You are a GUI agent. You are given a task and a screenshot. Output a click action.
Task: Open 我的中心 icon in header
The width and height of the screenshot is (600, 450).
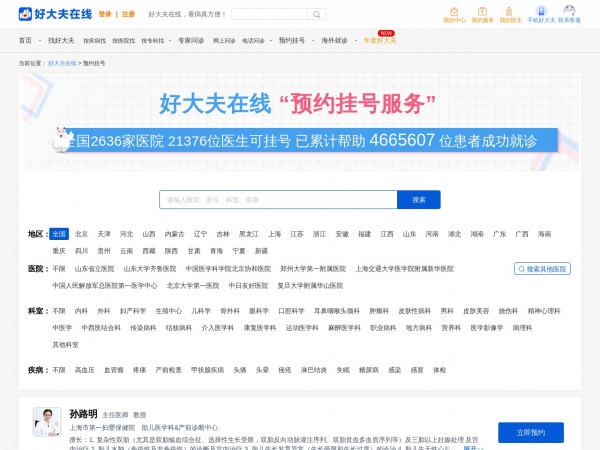453,14
